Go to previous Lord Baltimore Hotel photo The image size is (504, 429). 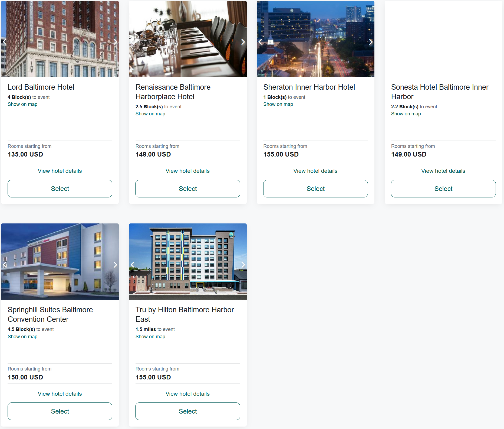[x=5, y=42]
